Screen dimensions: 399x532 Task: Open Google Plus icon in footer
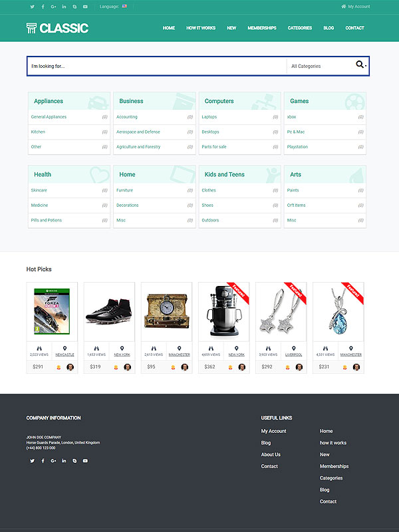(53, 461)
